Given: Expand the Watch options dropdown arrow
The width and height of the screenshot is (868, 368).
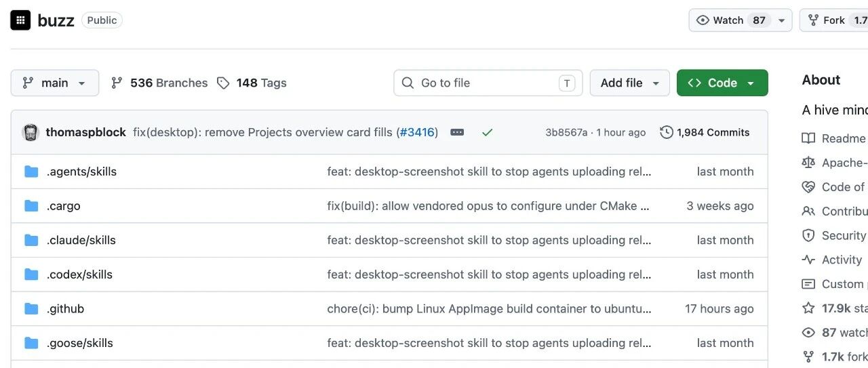Looking at the screenshot, I should tap(781, 20).
